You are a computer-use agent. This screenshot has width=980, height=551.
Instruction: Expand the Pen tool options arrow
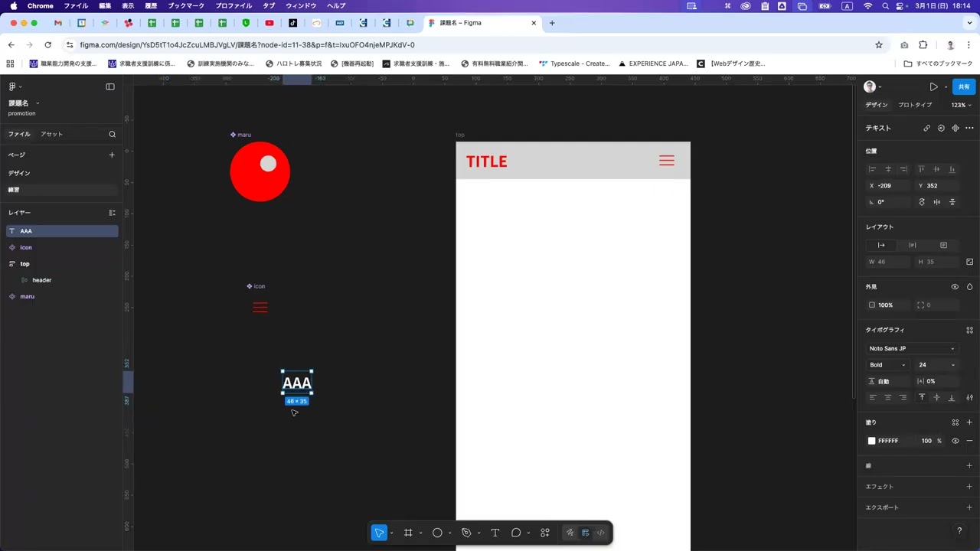click(479, 533)
